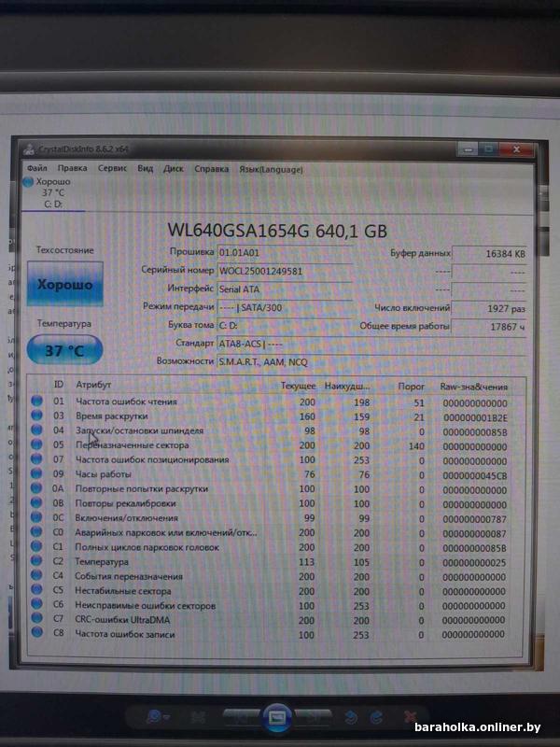Select the row 'Нестабильные сектора'
The height and width of the screenshot is (747, 560).
pyautogui.click(x=276, y=591)
